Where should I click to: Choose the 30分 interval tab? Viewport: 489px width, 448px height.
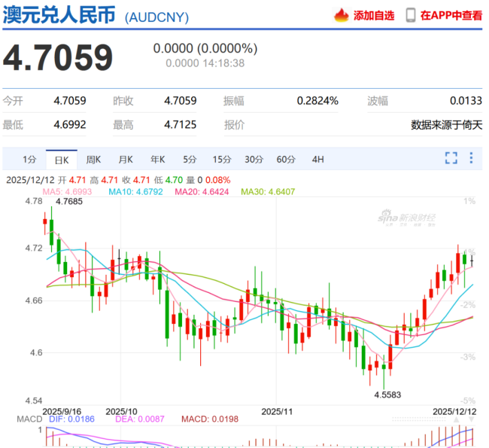point(254,159)
